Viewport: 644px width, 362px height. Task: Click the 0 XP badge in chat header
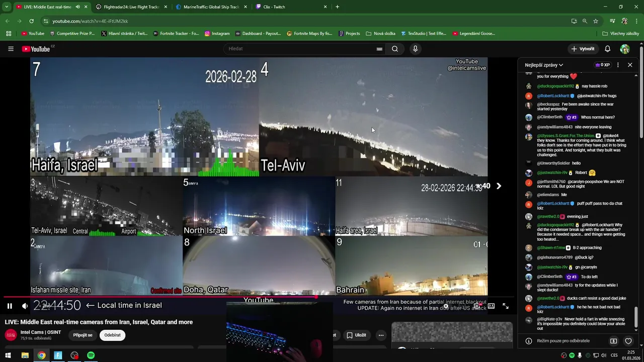pos(603,65)
